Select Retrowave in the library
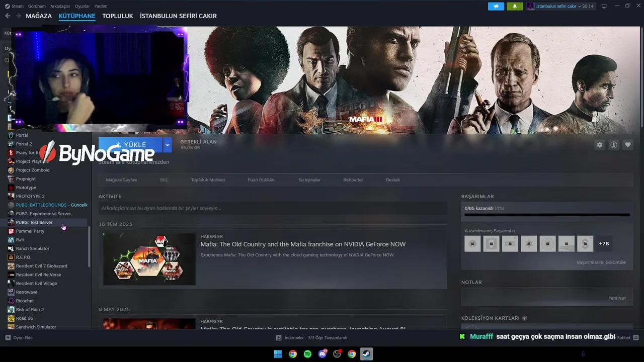Image resolution: width=644 pixels, height=362 pixels. [27, 292]
